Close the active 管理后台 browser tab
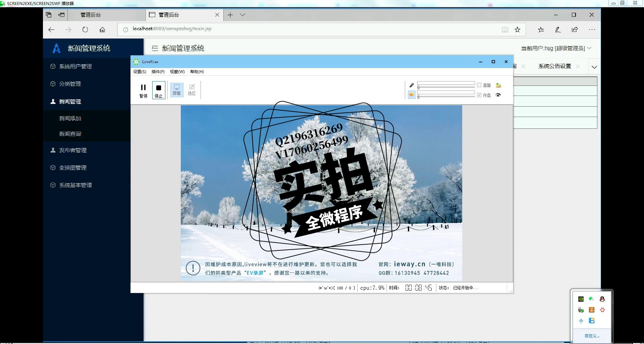Image resolution: width=644 pixels, height=344 pixels. point(217,15)
